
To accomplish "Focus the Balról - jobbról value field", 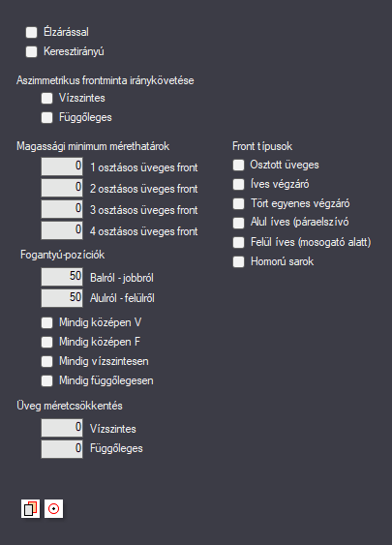I will pyautogui.click(x=62, y=277).
